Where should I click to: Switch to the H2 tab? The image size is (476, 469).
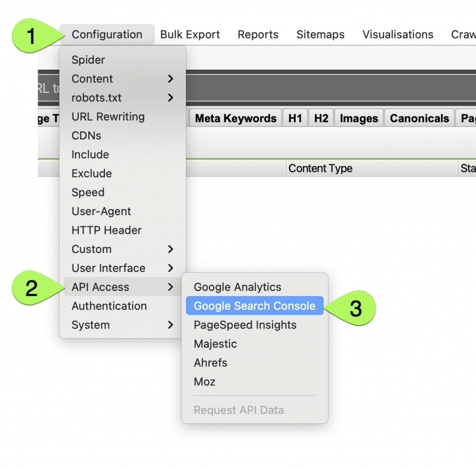(321, 118)
